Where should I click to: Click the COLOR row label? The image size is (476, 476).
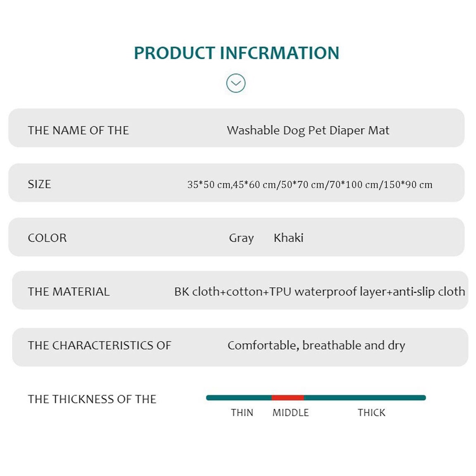(47, 238)
